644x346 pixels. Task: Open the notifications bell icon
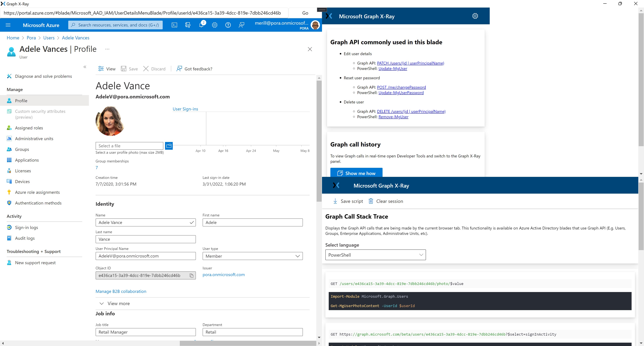click(201, 25)
